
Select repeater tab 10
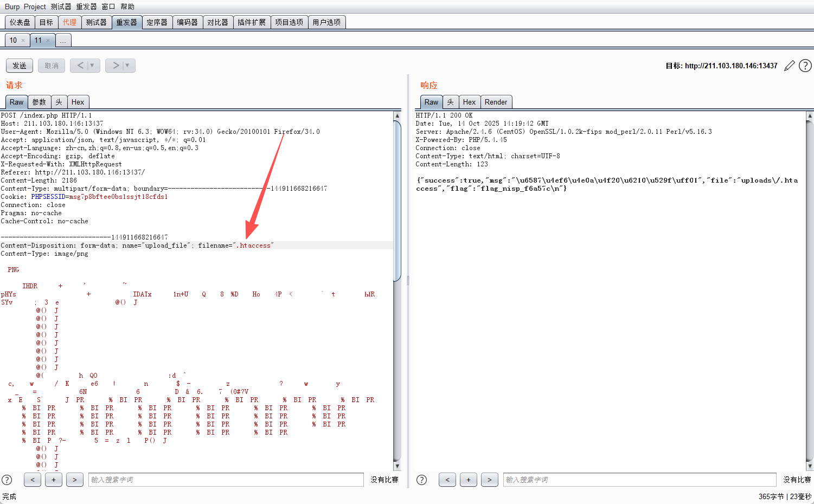(13, 41)
